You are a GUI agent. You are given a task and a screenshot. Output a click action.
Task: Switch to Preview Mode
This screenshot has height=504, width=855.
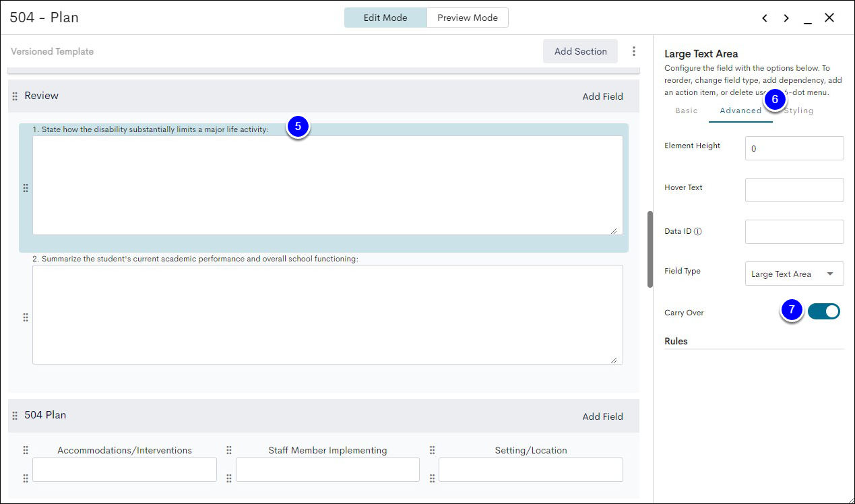tap(468, 18)
